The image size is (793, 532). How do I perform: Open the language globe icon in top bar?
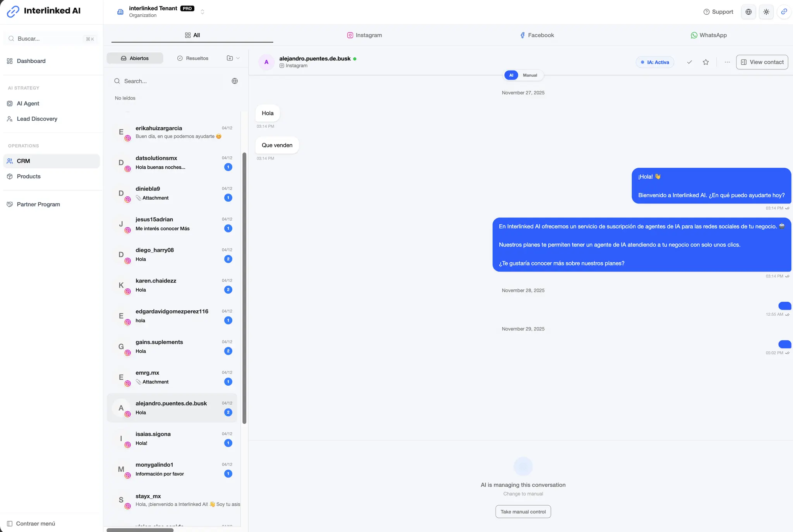point(748,12)
